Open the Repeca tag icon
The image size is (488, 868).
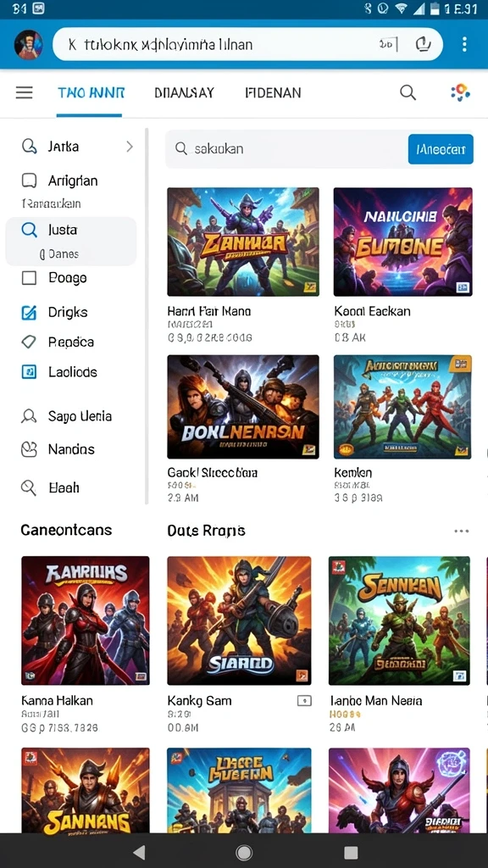[29, 342]
